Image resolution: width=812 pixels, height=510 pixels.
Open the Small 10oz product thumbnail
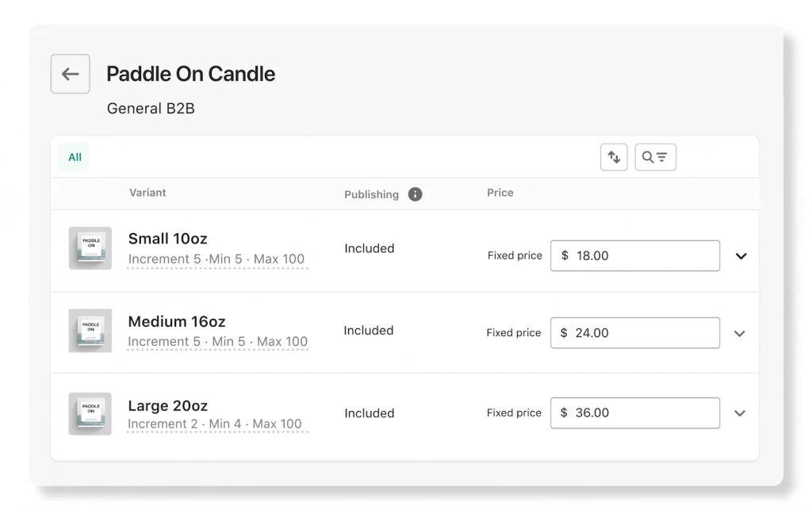(90, 248)
